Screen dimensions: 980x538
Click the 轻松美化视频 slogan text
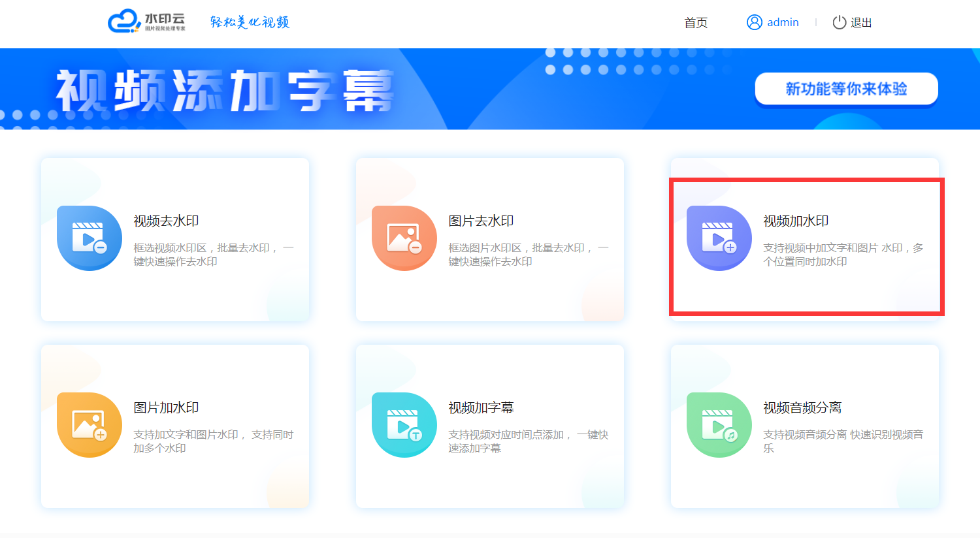(x=250, y=22)
